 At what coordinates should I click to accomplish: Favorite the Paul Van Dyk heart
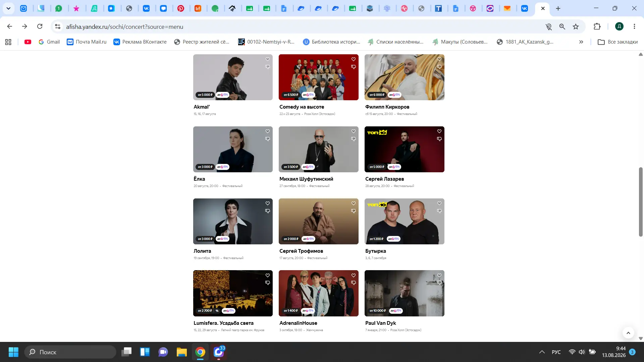[439, 276]
